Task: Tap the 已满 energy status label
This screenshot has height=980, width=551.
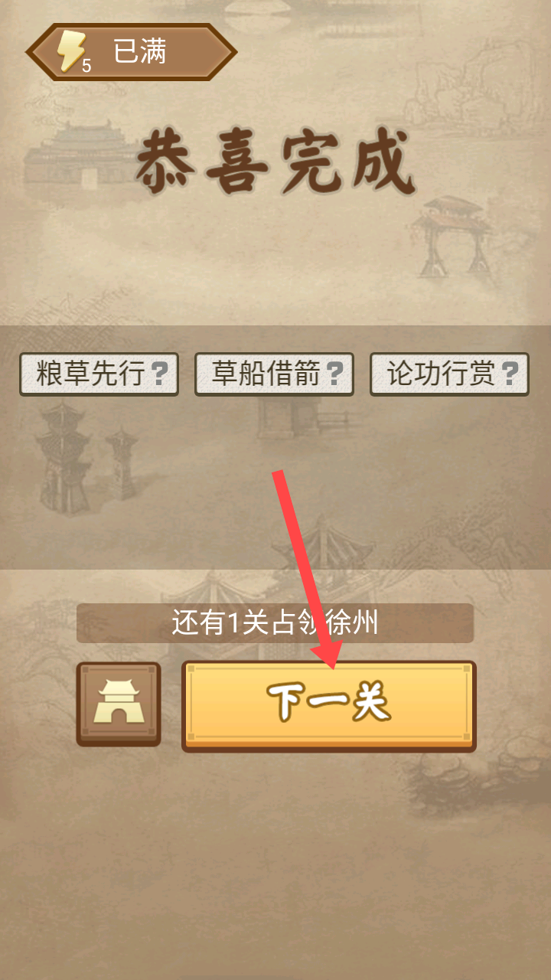Action: pos(140,52)
